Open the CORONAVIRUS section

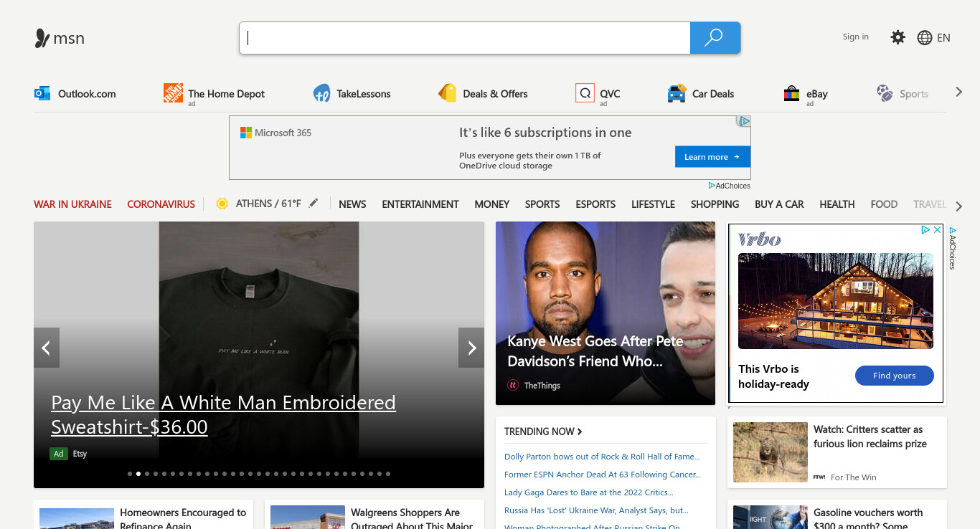point(161,204)
